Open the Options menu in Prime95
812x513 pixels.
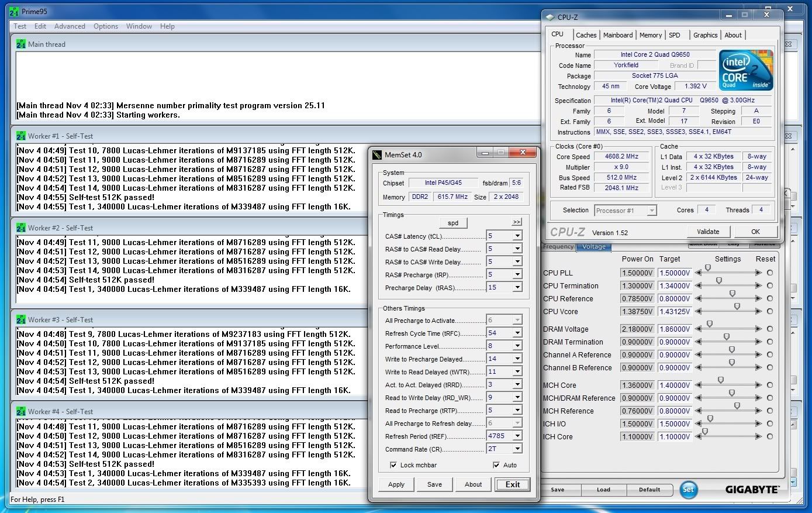[x=106, y=26]
